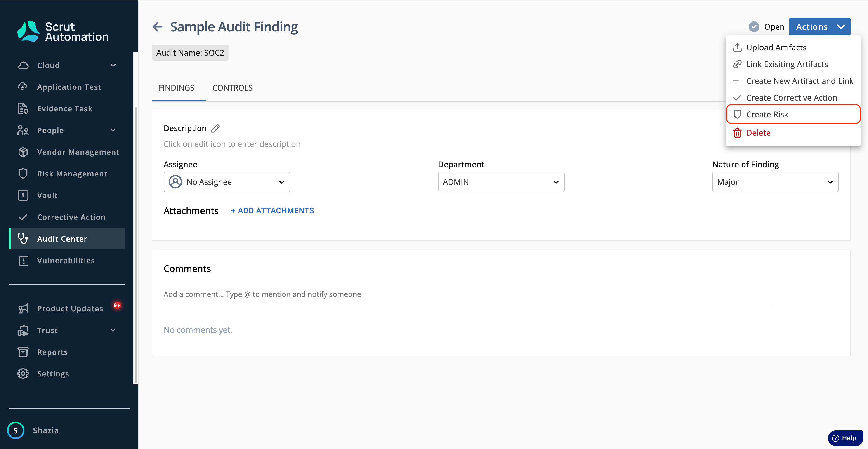This screenshot has width=868, height=449.
Task: Select Delete from the Actions menu
Action: (793, 133)
